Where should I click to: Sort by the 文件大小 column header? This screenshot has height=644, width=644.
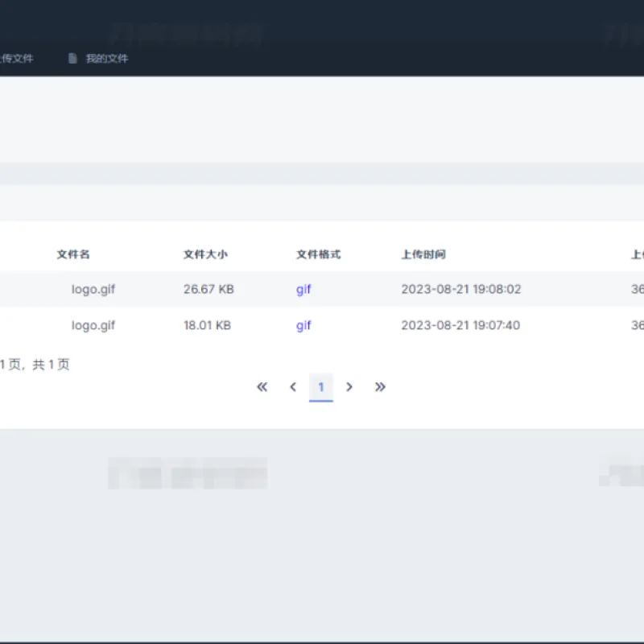(205, 254)
